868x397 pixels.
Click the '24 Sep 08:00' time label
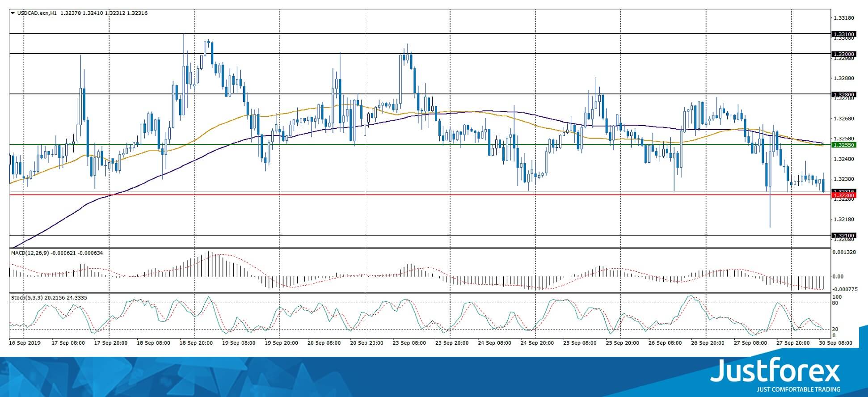495,343
